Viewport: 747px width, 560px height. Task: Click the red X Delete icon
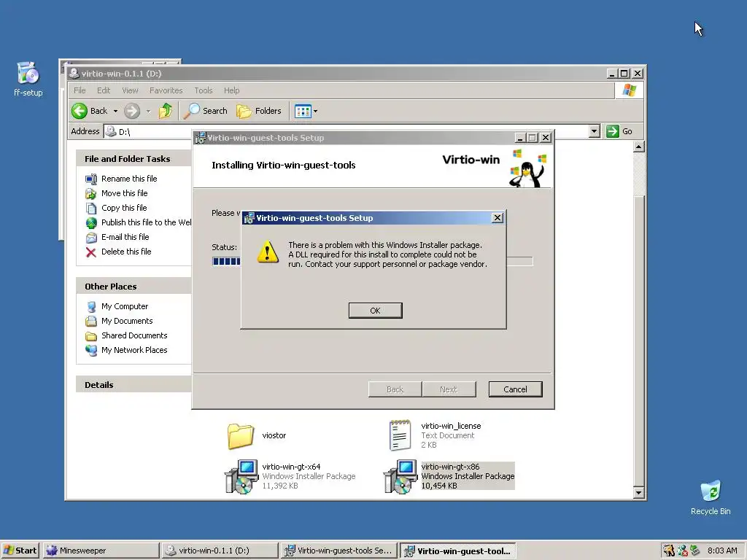pos(91,252)
